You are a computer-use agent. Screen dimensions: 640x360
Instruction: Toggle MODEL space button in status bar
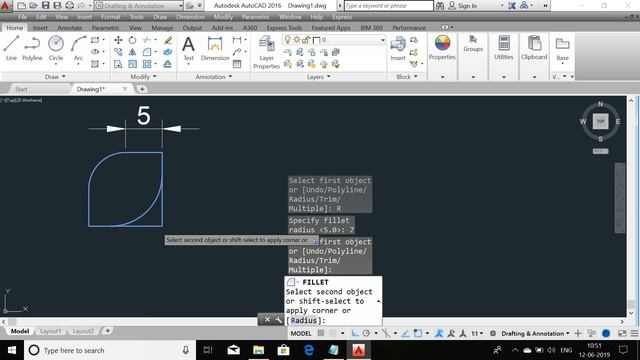click(x=301, y=333)
